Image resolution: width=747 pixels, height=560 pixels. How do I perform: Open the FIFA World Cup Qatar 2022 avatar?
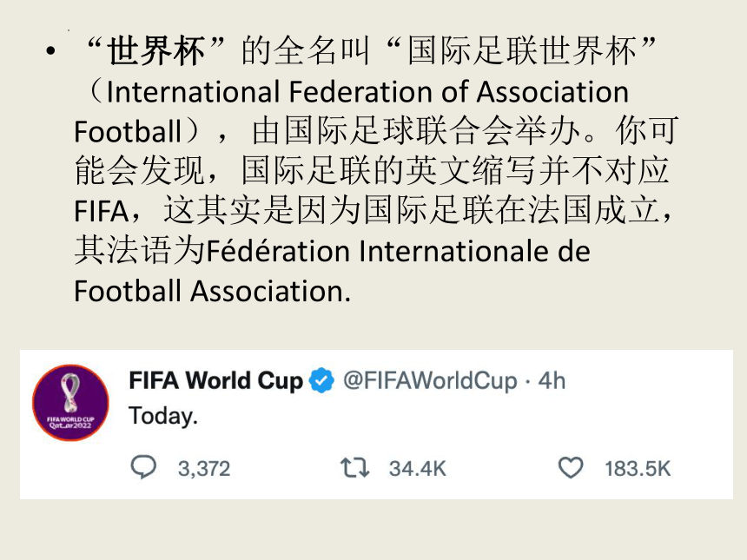tap(70, 403)
